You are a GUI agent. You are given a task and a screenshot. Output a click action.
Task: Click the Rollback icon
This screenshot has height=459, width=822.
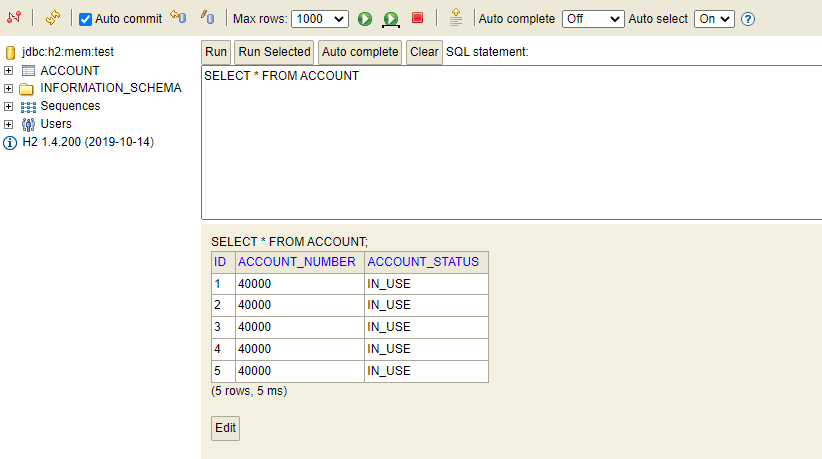click(x=178, y=17)
